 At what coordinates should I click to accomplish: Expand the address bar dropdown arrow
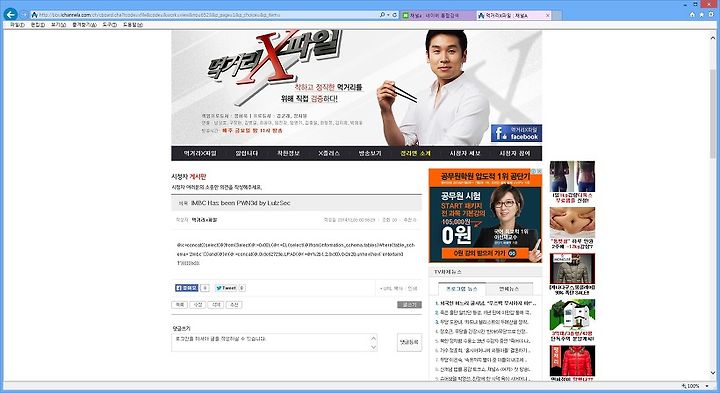388,15
